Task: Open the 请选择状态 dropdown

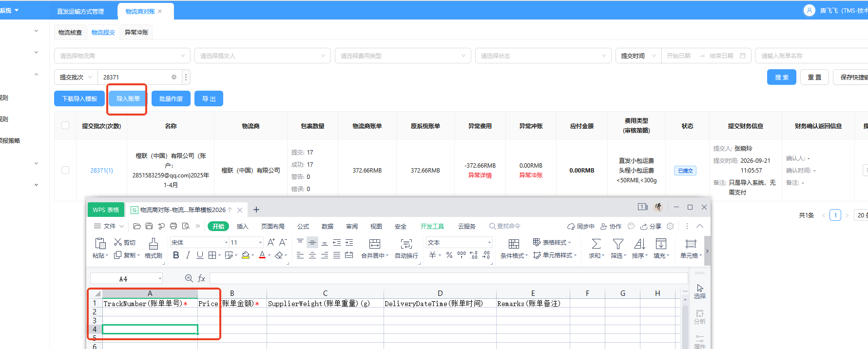Action: [x=543, y=56]
